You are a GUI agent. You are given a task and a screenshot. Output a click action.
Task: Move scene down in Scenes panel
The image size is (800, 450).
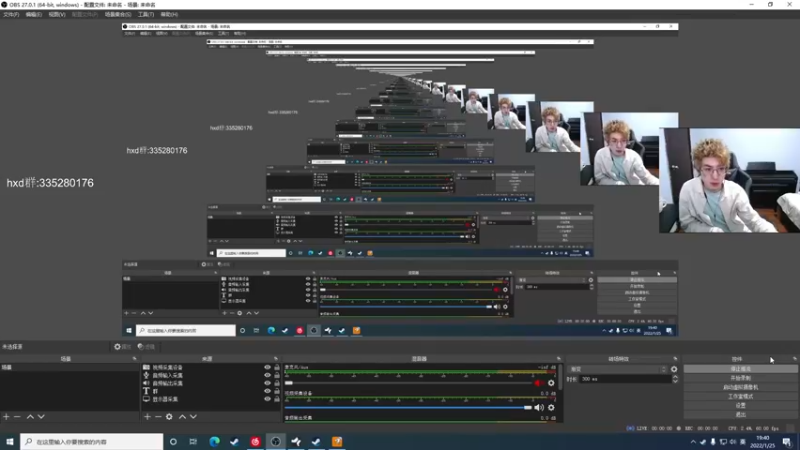tap(41, 417)
